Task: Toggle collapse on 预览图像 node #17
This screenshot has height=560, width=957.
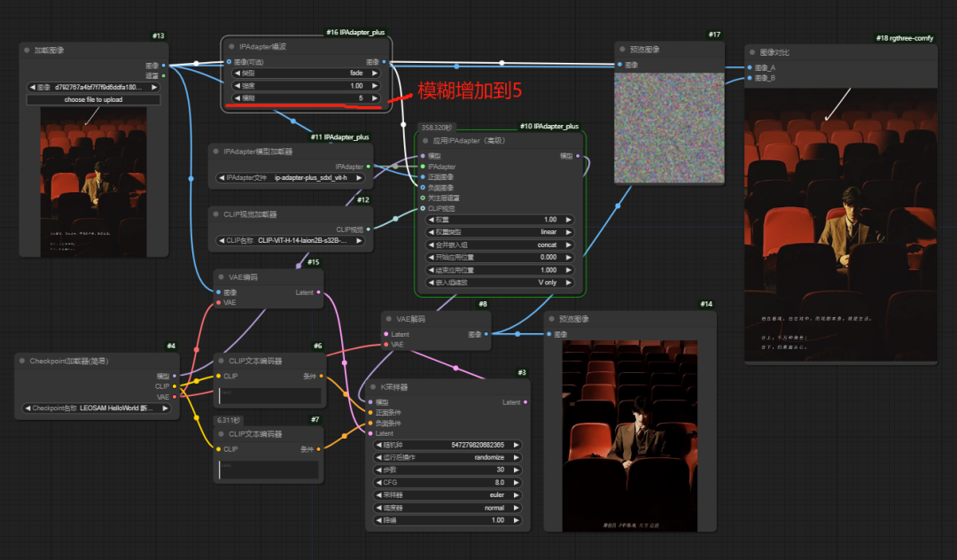Action: pos(623,50)
